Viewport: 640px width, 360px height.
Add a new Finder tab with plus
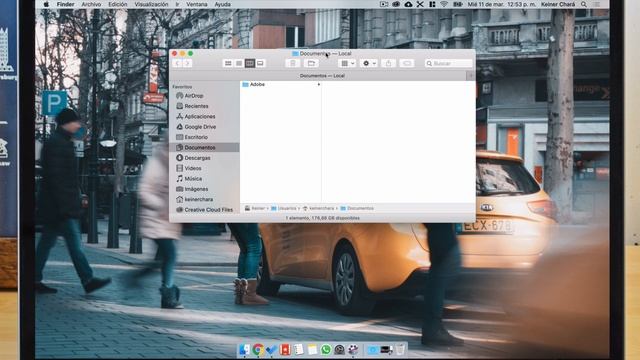click(x=471, y=76)
